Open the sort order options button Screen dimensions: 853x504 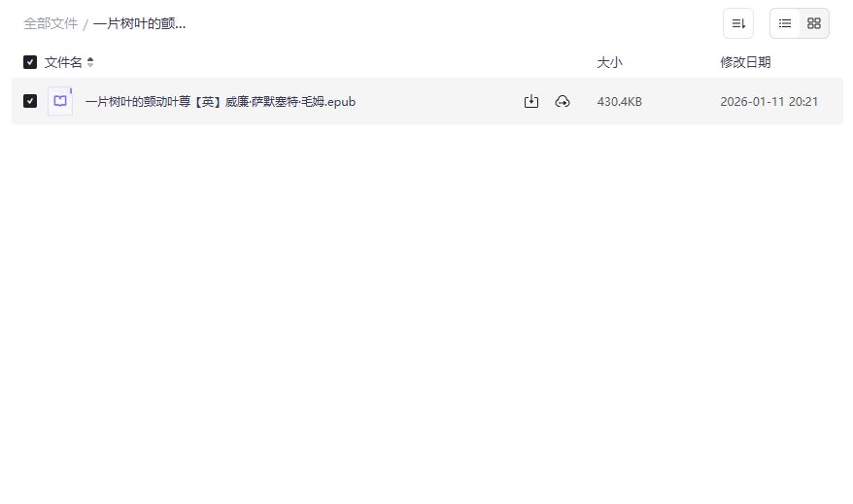737,23
